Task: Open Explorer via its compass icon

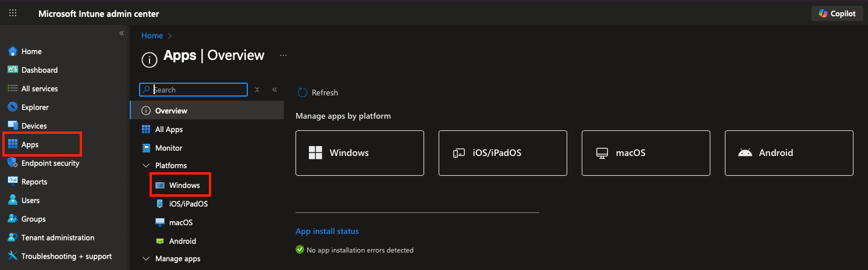Action: (13, 107)
